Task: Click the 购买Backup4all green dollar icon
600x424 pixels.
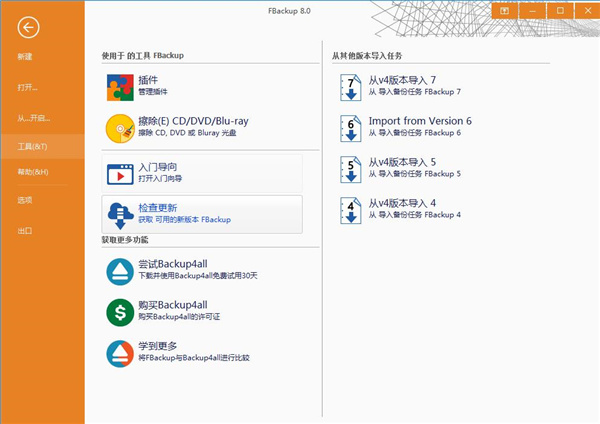Action: tap(120, 312)
